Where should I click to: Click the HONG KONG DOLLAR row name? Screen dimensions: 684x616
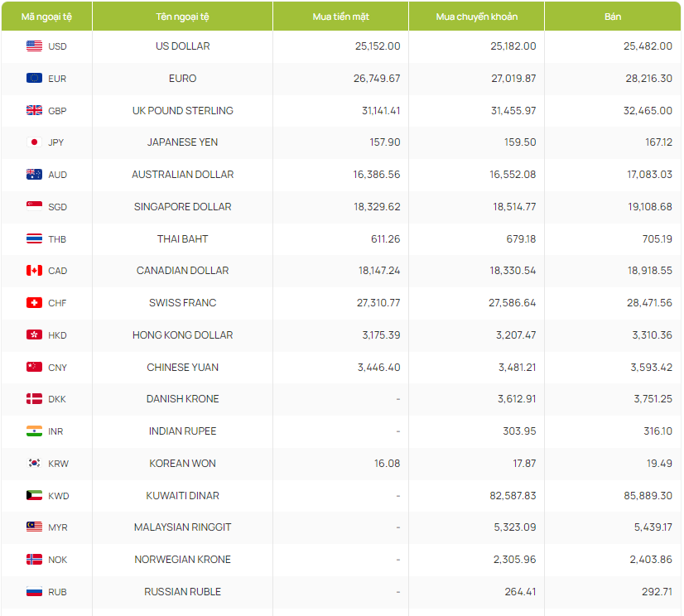pyautogui.click(x=182, y=335)
